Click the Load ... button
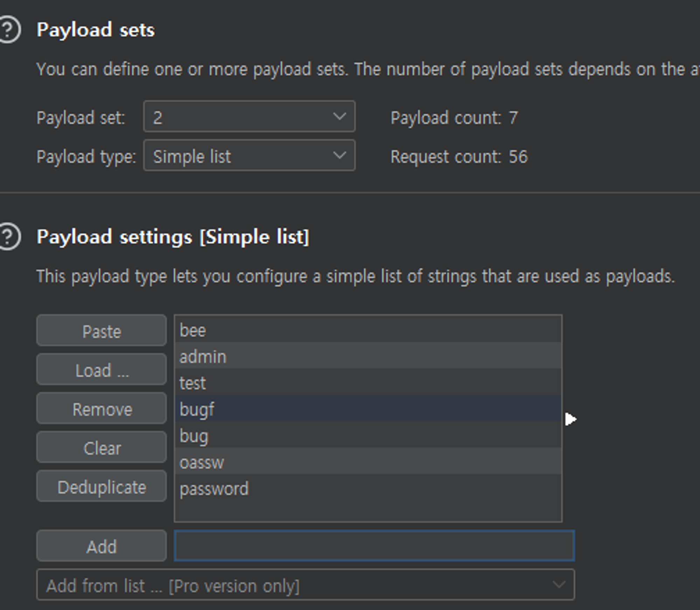This screenshot has height=610, width=700. (101, 370)
